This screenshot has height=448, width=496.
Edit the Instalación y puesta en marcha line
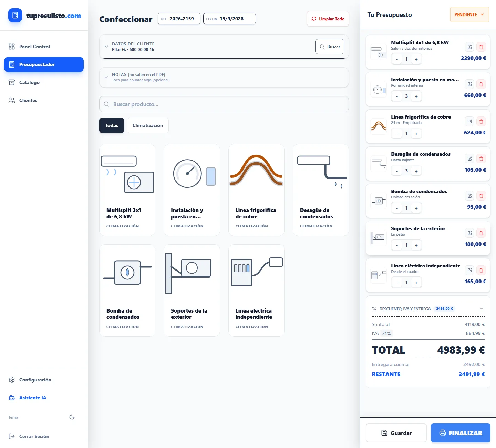click(469, 84)
